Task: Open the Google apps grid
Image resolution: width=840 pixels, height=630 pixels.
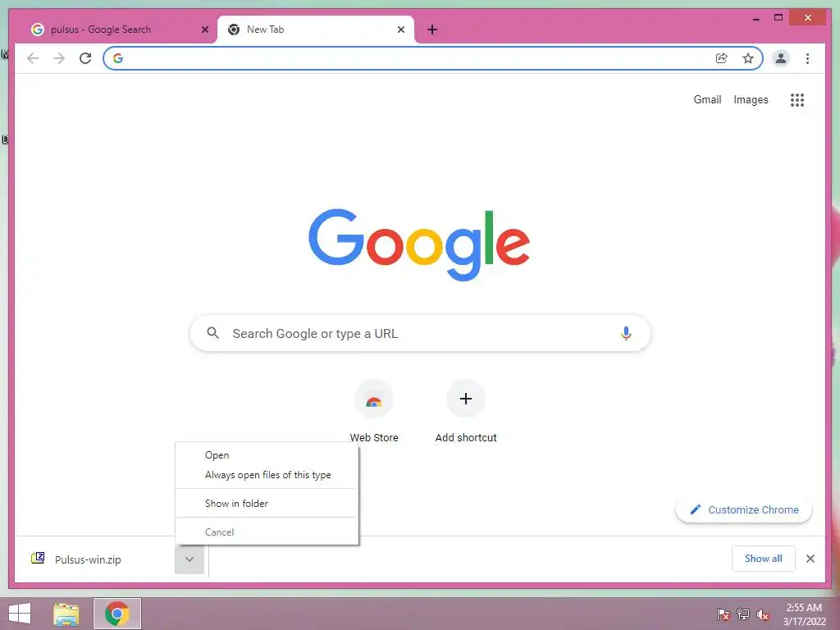Action: point(797,99)
